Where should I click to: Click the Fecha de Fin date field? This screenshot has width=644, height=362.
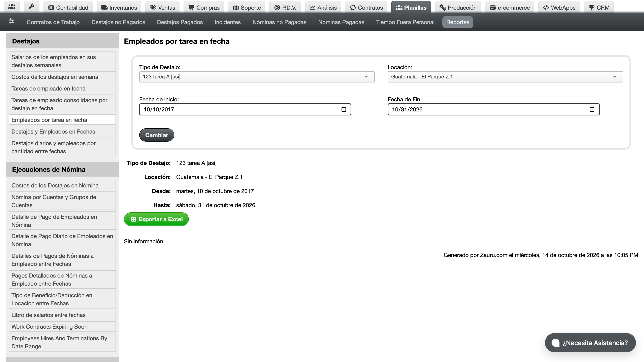[493, 109]
